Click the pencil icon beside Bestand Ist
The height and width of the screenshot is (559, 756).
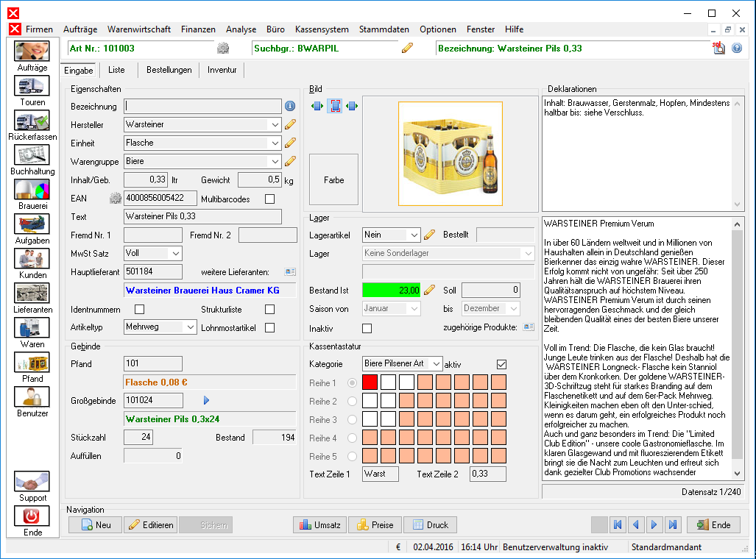(429, 290)
